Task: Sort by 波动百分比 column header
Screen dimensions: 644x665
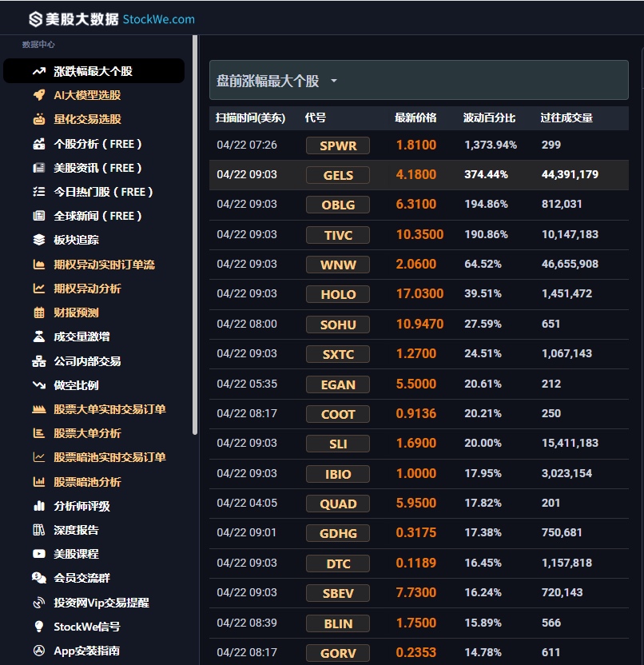Action: pos(489,118)
